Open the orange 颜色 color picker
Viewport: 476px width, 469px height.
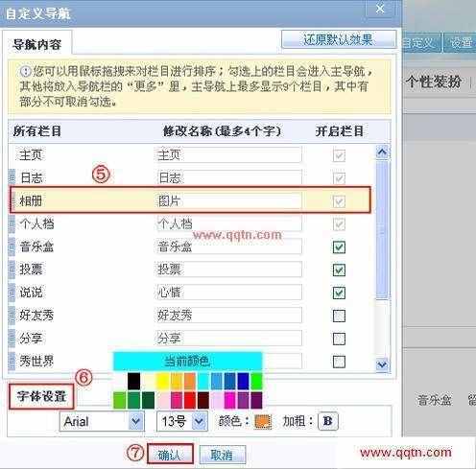click(263, 421)
